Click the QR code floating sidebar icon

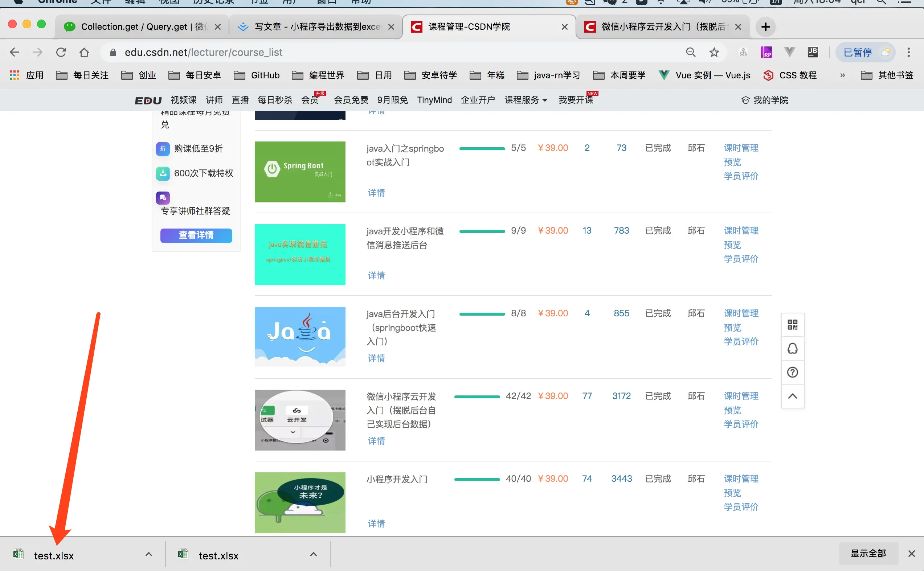tap(792, 325)
